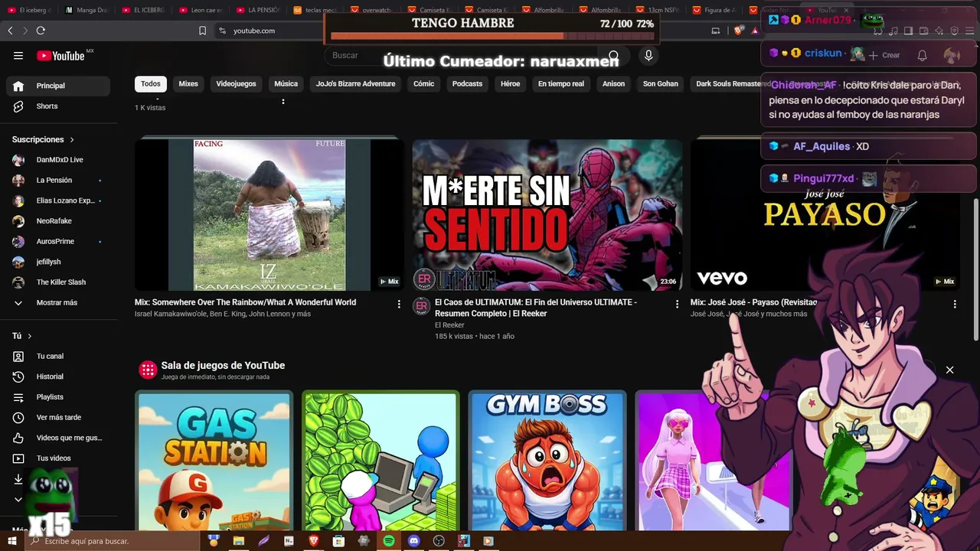Click the page vertical scrollbar
980x551 pixels.
[975, 268]
